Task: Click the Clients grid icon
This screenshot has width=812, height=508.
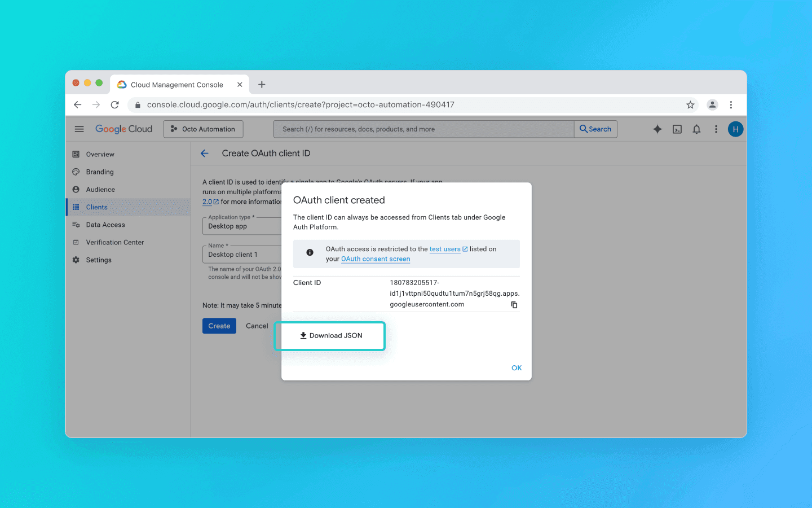Action: pyautogui.click(x=76, y=207)
